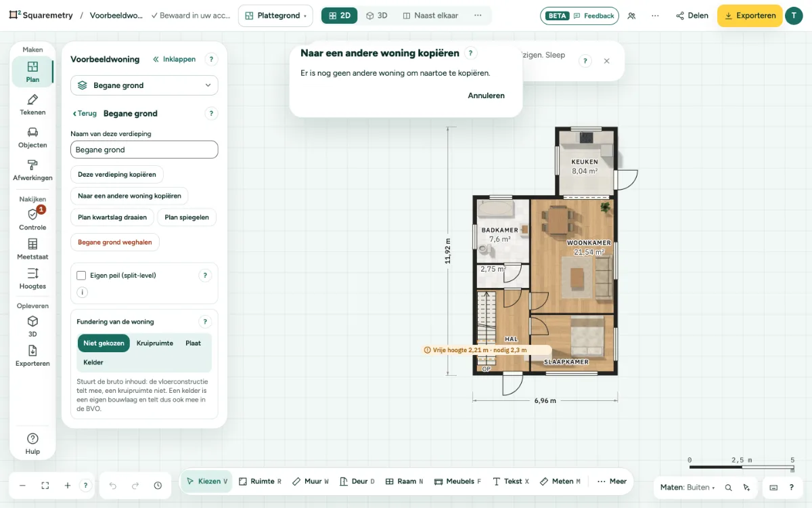Image resolution: width=812 pixels, height=508 pixels.
Task: Open view options ellipsis after Naast elkaar
Action: coord(478,16)
